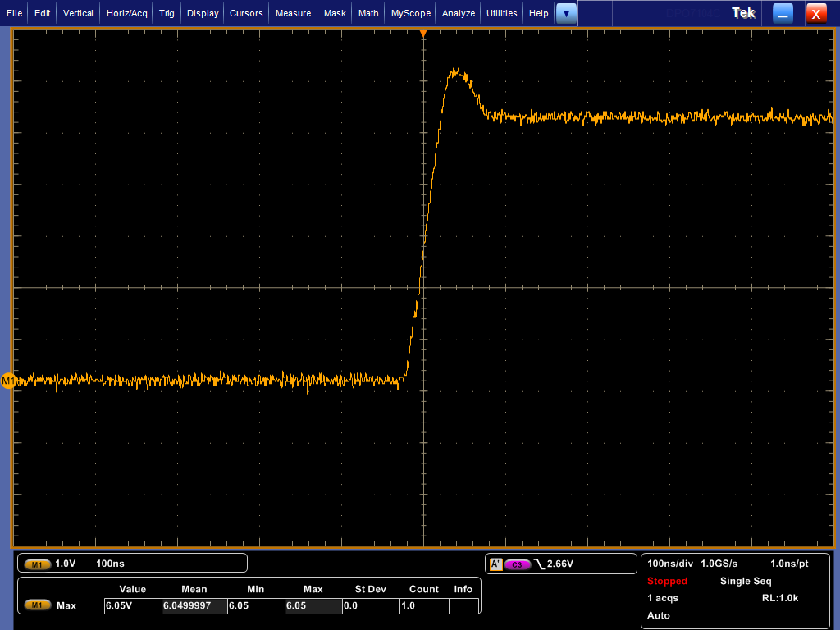Open the MyScope menu
This screenshot has height=630, width=840.
[410, 13]
